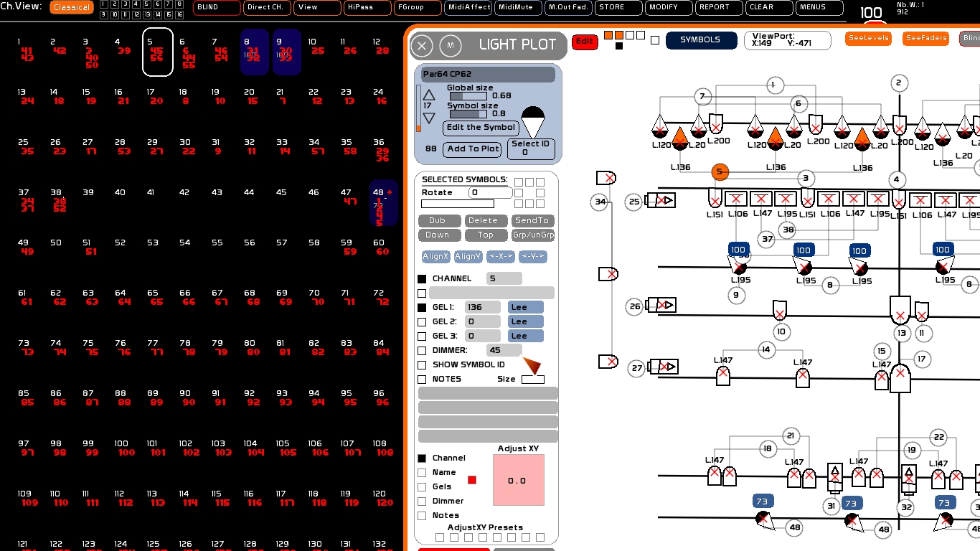Open the Direct CH. top bar item

(267, 8)
